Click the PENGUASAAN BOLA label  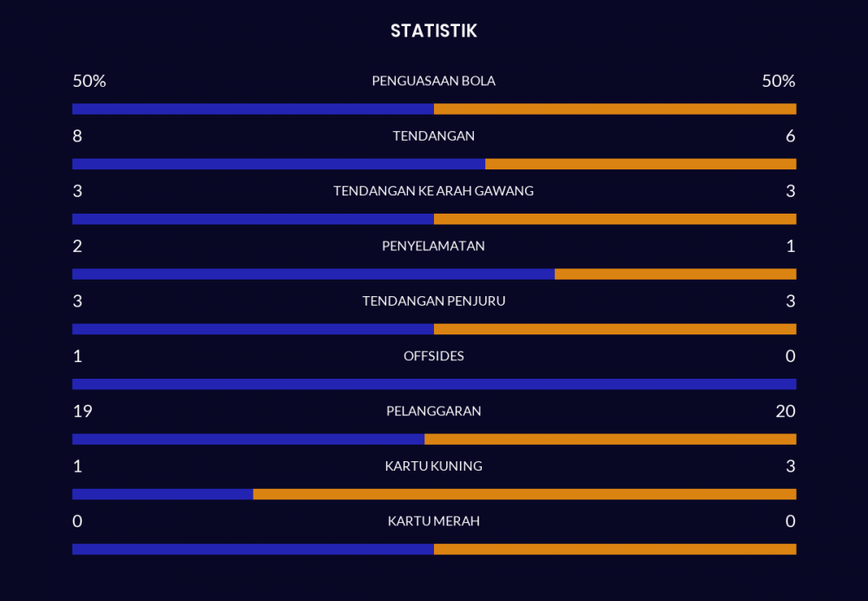click(x=433, y=81)
